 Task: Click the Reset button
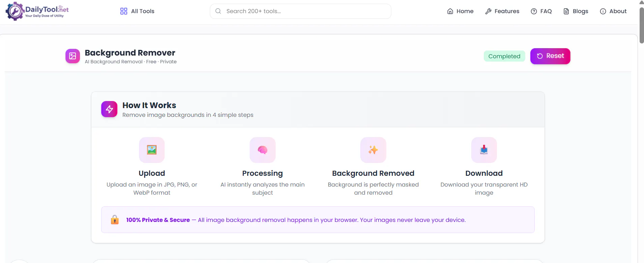pos(550,56)
